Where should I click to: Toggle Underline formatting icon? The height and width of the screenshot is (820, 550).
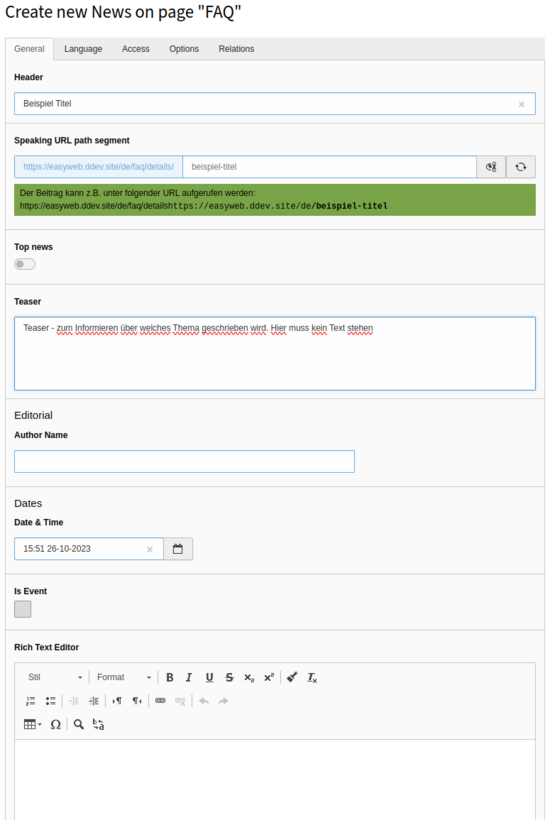coord(209,677)
